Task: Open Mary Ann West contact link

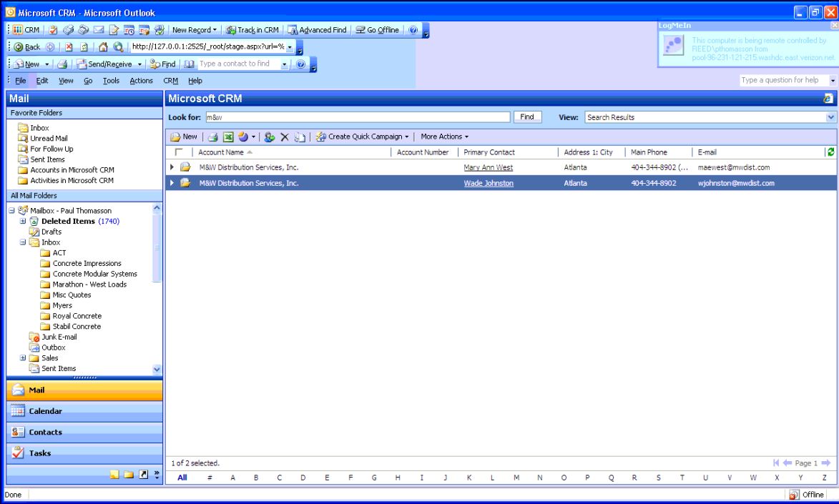Action: [488, 167]
